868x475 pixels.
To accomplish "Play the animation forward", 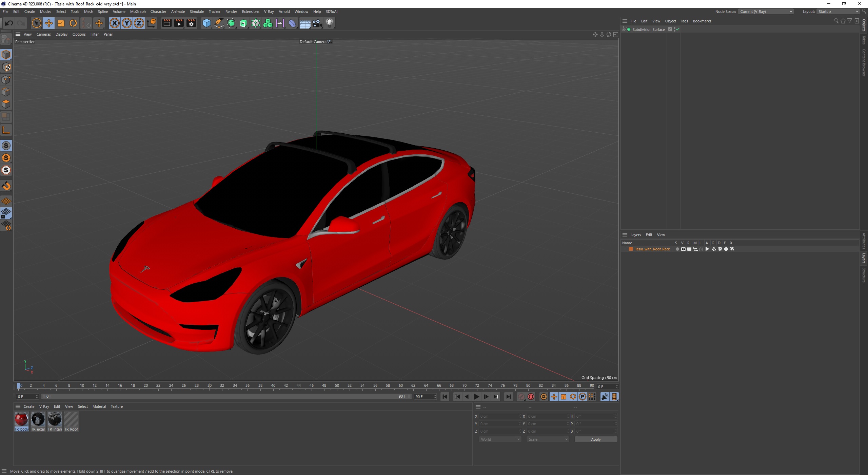I will pyautogui.click(x=477, y=397).
